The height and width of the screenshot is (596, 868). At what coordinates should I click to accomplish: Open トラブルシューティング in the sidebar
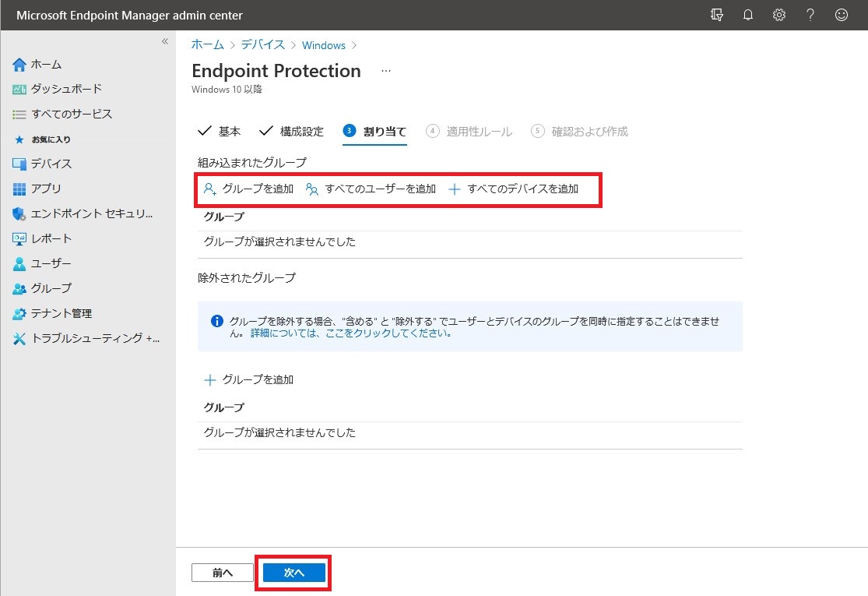pos(95,338)
